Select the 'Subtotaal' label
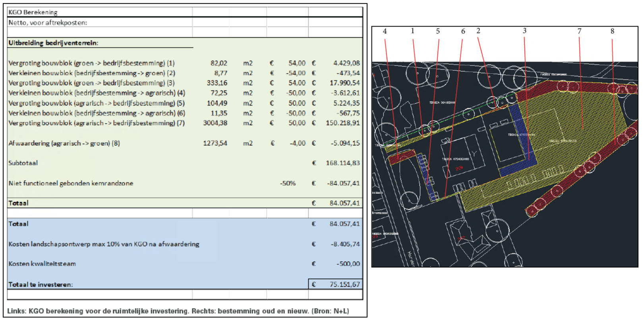The image size is (644, 320). 23,163
